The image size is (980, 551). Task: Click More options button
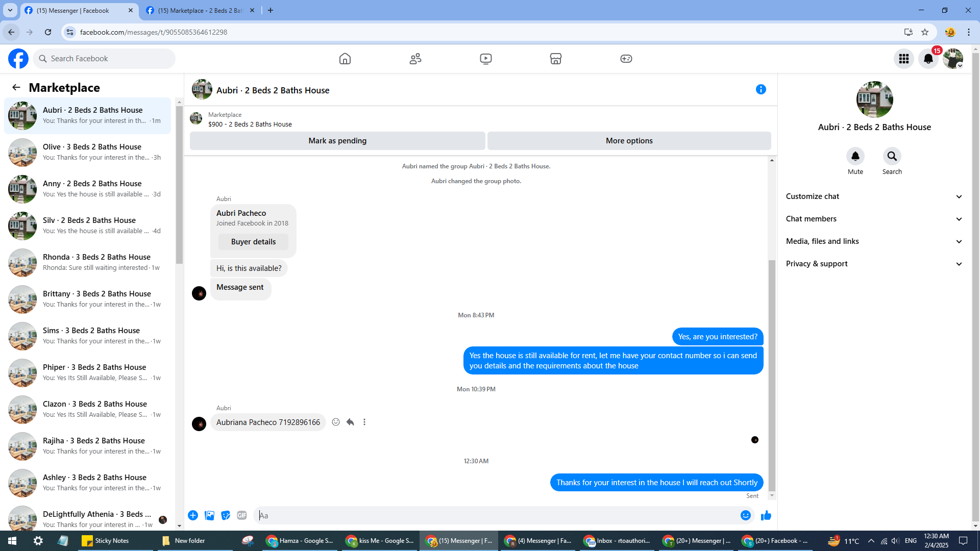tap(629, 141)
